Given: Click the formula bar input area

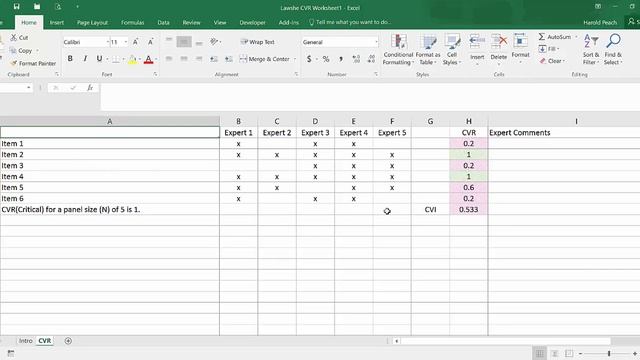Looking at the screenshot, I should coord(370,96).
